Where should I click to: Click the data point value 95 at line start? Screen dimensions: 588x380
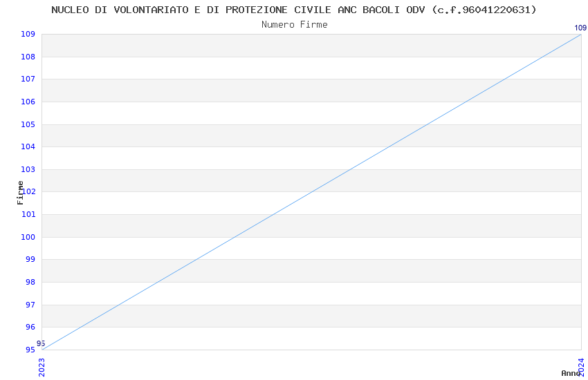coord(41,343)
